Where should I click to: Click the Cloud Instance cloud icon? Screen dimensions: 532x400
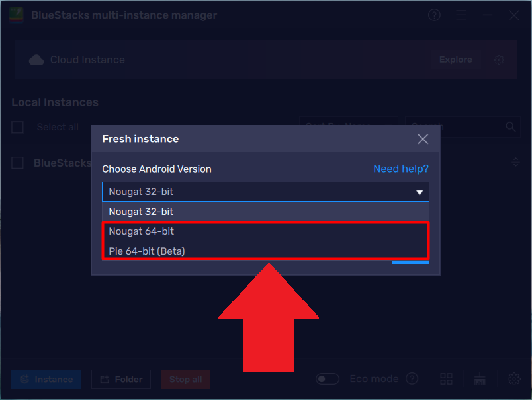tap(36, 60)
